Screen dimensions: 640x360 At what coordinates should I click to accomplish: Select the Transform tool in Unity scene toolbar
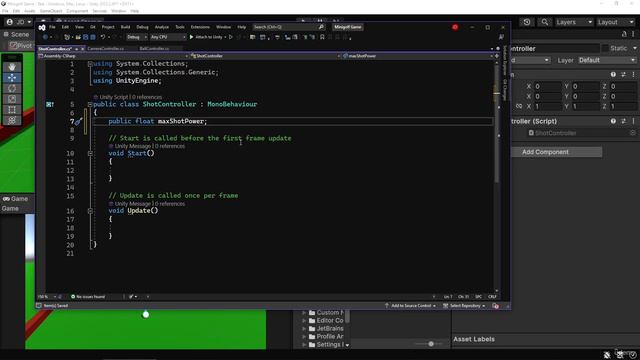[x=12, y=120]
